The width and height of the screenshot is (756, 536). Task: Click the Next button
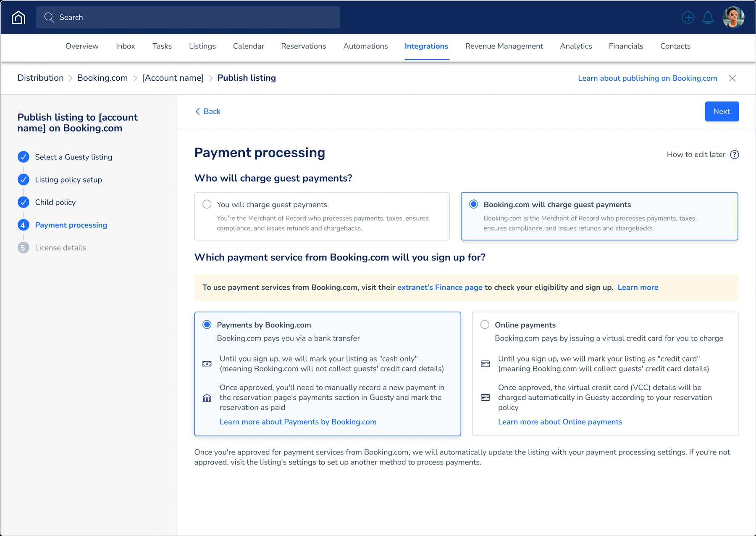[x=722, y=111]
